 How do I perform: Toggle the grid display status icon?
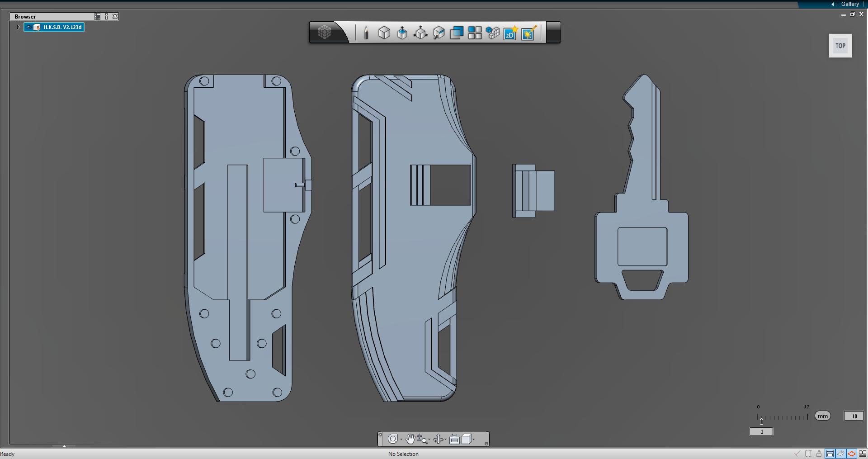point(840,454)
